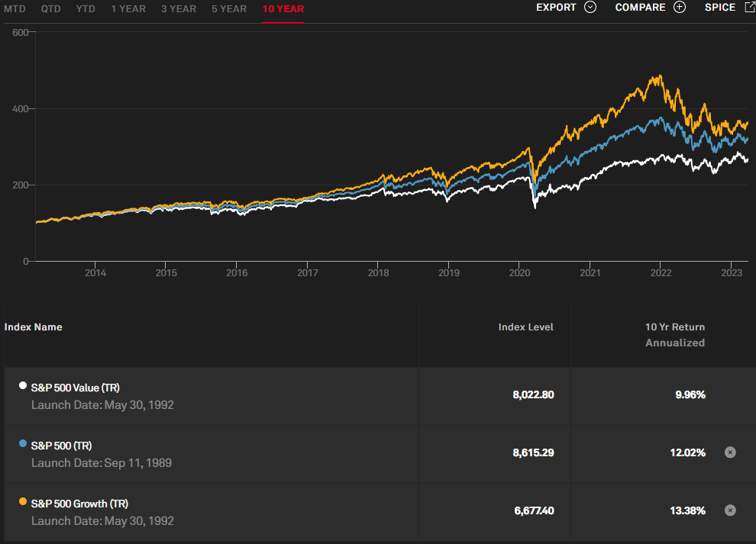
Task: Open SPICE external link icon
Action: pos(750,7)
